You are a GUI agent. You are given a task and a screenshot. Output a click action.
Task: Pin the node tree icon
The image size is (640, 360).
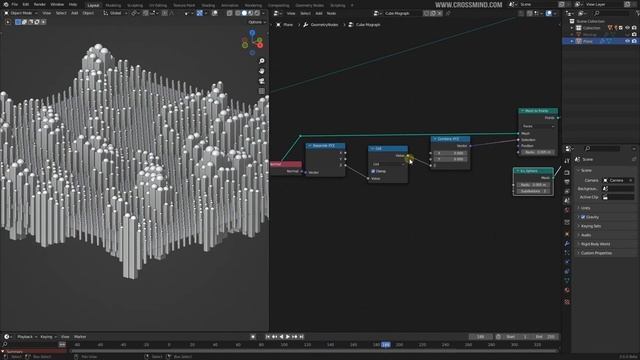coord(448,13)
